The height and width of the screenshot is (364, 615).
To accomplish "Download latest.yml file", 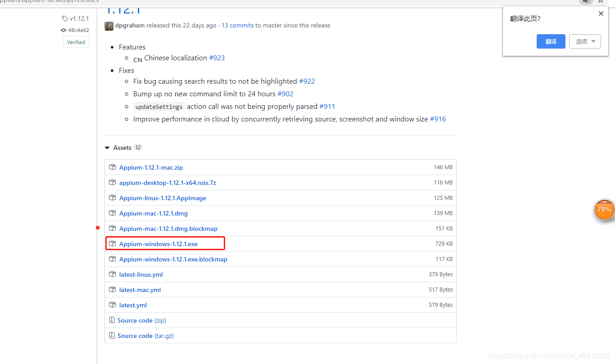I will [x=133, y=305].
